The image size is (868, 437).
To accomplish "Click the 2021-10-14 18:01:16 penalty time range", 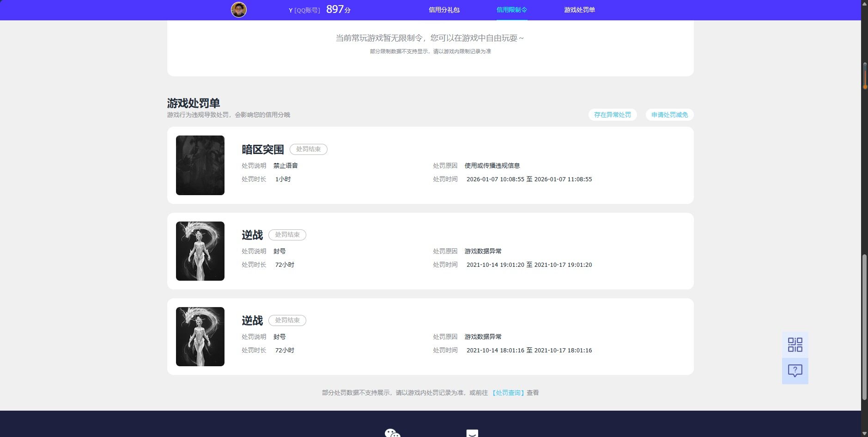I will pyautogui.click(x=529, y=351).
